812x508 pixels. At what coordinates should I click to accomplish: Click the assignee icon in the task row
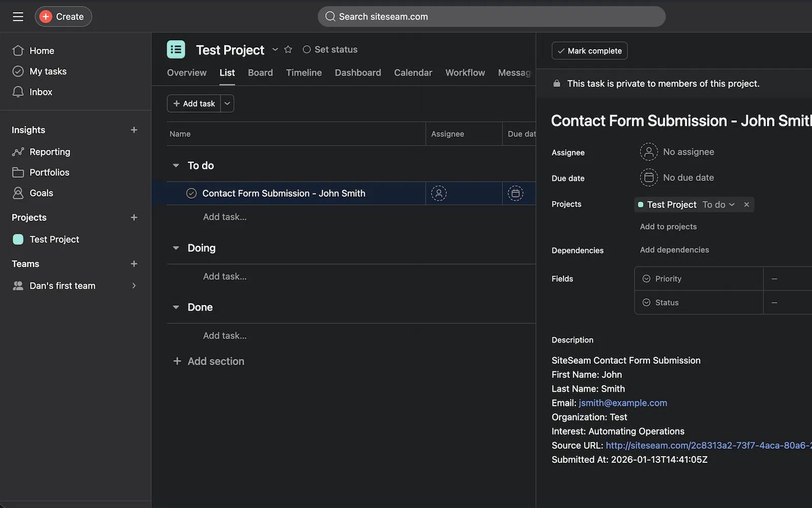(x=438, y=194)
